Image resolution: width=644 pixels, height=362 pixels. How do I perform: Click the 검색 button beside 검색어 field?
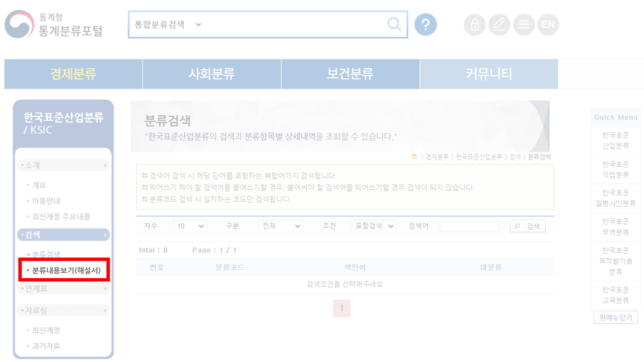tap(527, 226)
